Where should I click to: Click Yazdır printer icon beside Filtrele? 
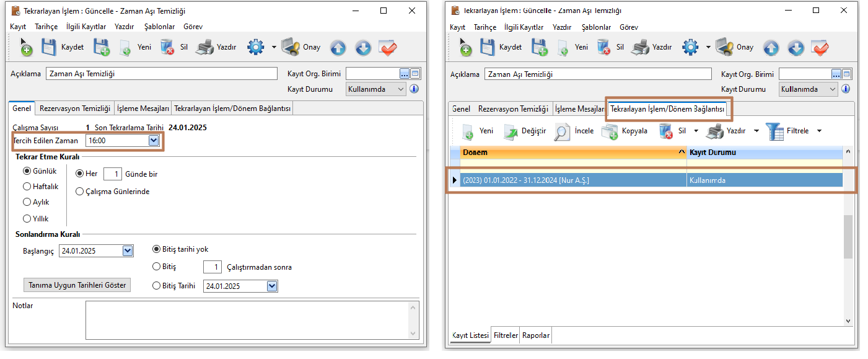[715, 131]
